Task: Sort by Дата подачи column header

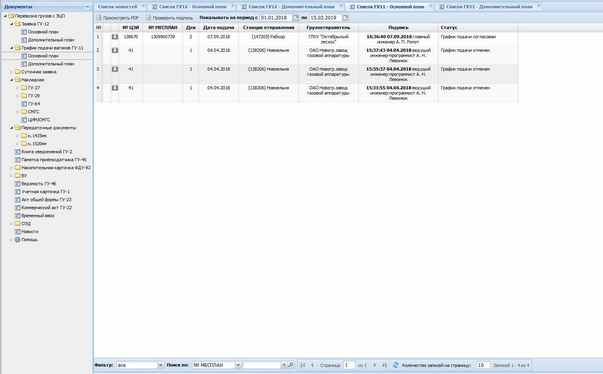Action: coord(218,28)
